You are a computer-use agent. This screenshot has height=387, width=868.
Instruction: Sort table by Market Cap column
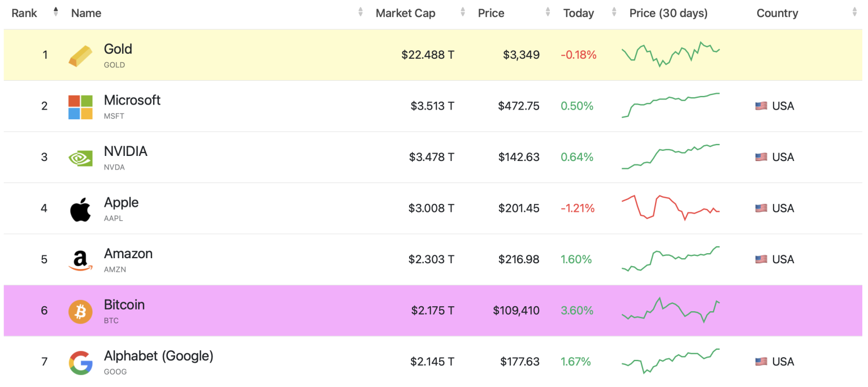[463, 12]
